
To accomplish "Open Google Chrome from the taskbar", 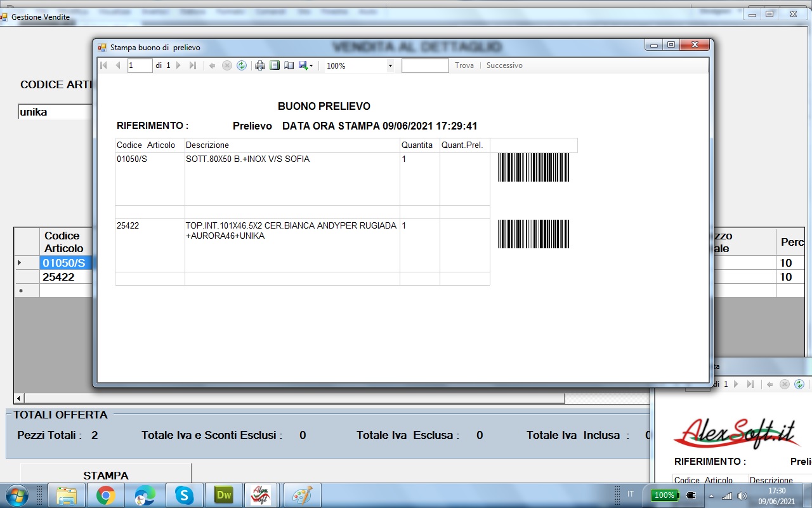I will (x=105, y=495).
